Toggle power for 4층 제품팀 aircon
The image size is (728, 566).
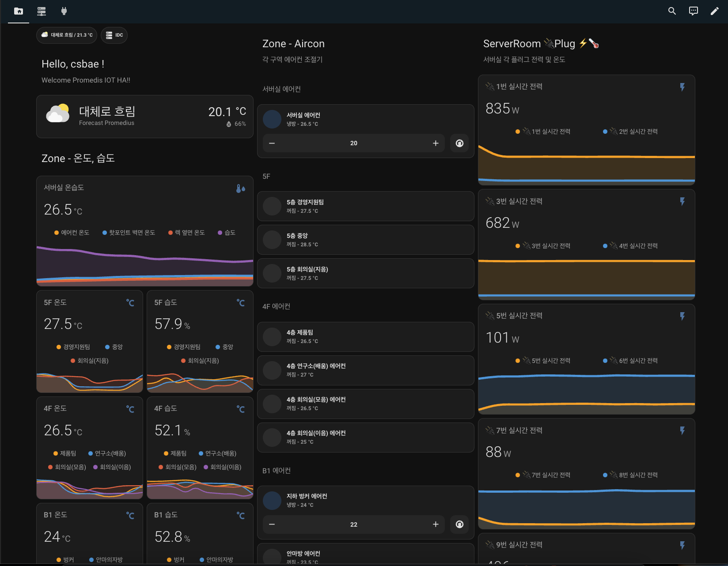click(x=272, y=336)
